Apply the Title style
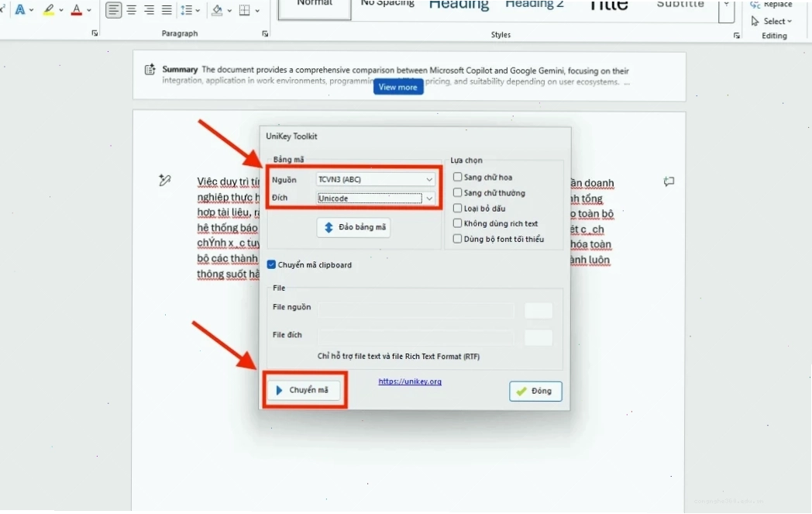The height and width of the screenshot is (514, 812). pos(608,5)
